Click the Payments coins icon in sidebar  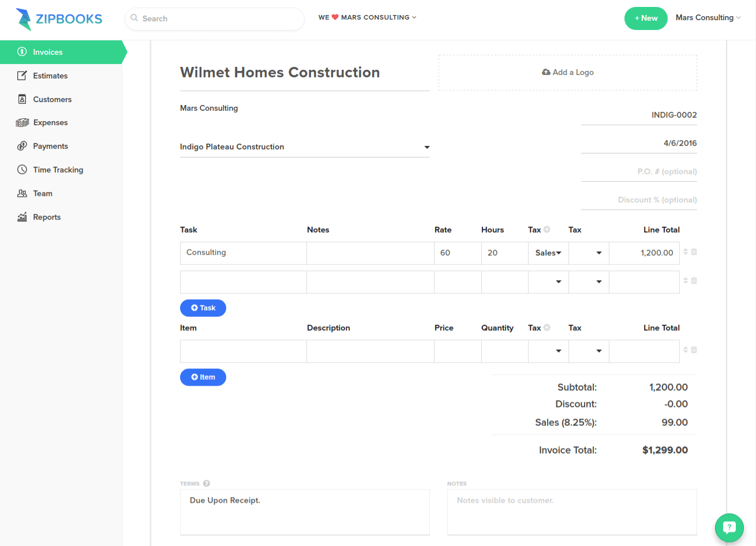22,146
